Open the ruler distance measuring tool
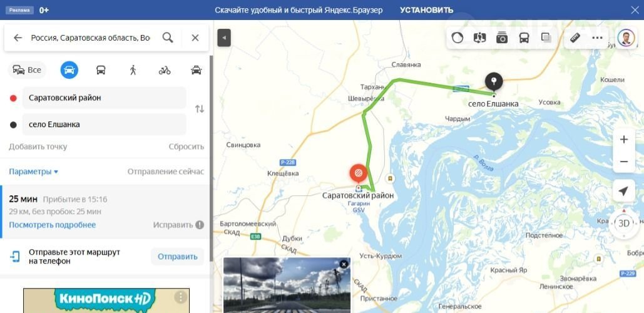The width and height of the screenshot is (644, 313). coord(575,38)
